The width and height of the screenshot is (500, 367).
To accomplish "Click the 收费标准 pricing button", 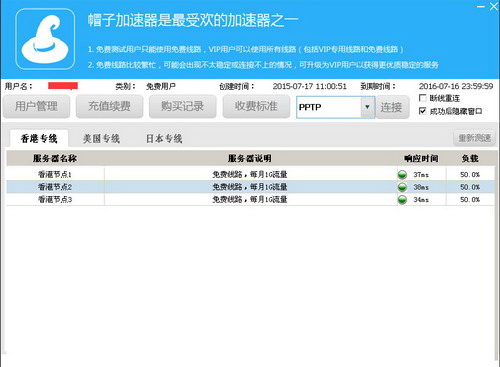I will click(x=256, y=106).
